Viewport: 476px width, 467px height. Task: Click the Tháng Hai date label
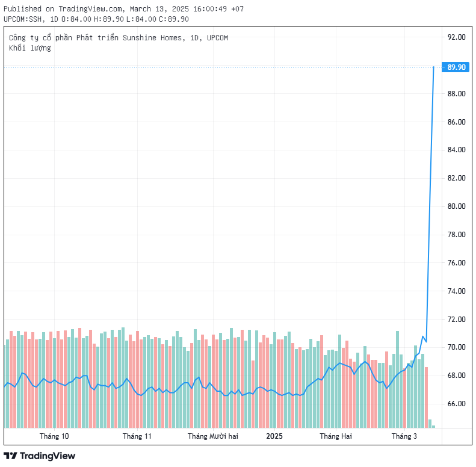(336, 436)
